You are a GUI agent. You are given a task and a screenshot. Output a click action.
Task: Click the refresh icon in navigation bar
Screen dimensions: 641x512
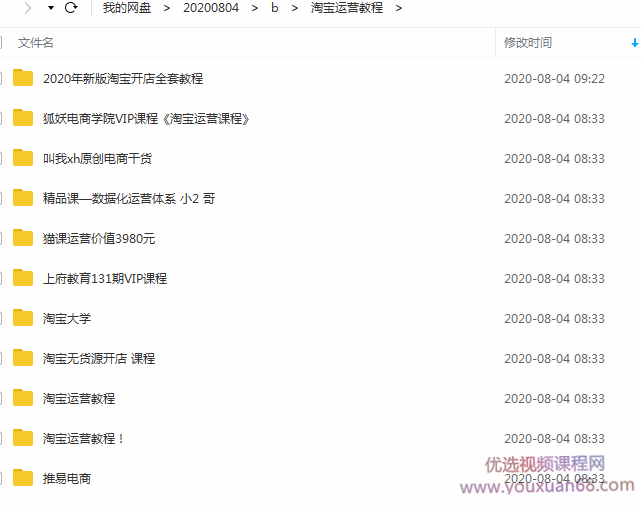(x=71, y=8)
